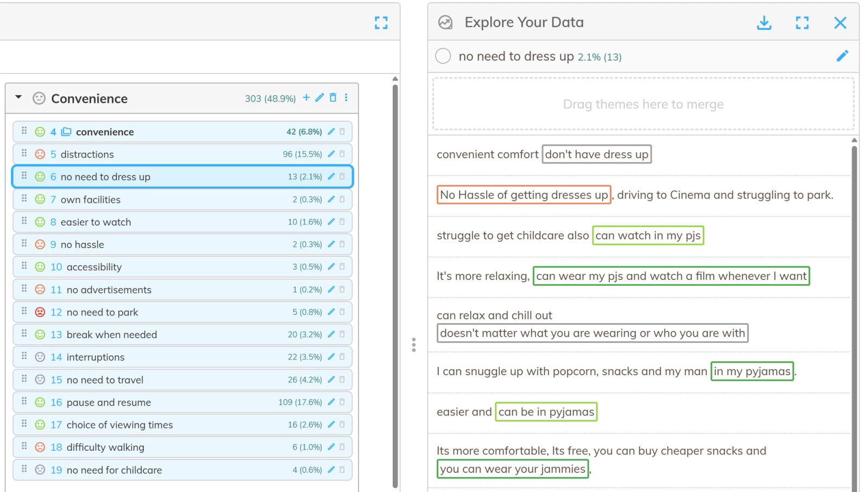Click highlighted phrase 'can watch in my pjs'

point(648,235)
